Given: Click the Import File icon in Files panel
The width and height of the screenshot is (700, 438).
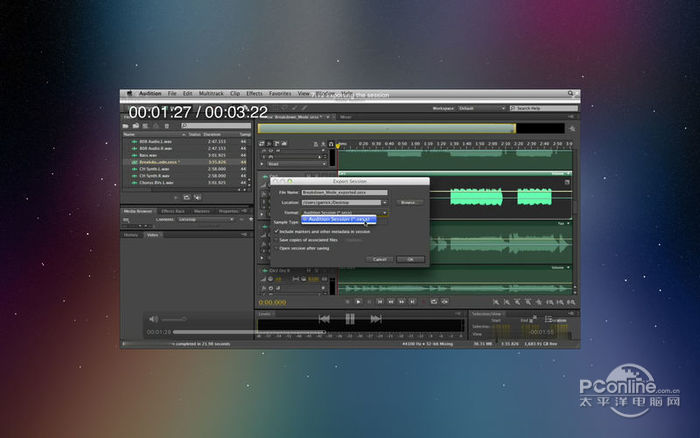Looking at the screenshot, I should click(x=136, y=126).
